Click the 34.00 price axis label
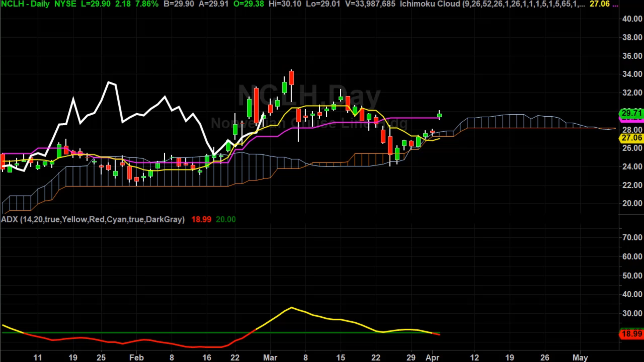This screenshot has width=644, height=362. pos(632,74)
